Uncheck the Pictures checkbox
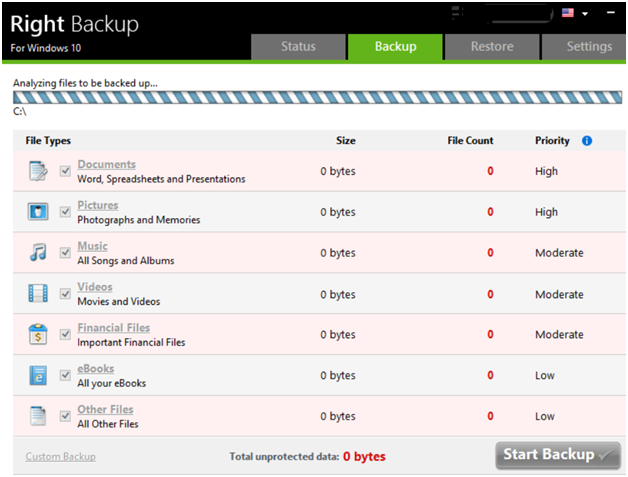 click(x=65, y=211)
